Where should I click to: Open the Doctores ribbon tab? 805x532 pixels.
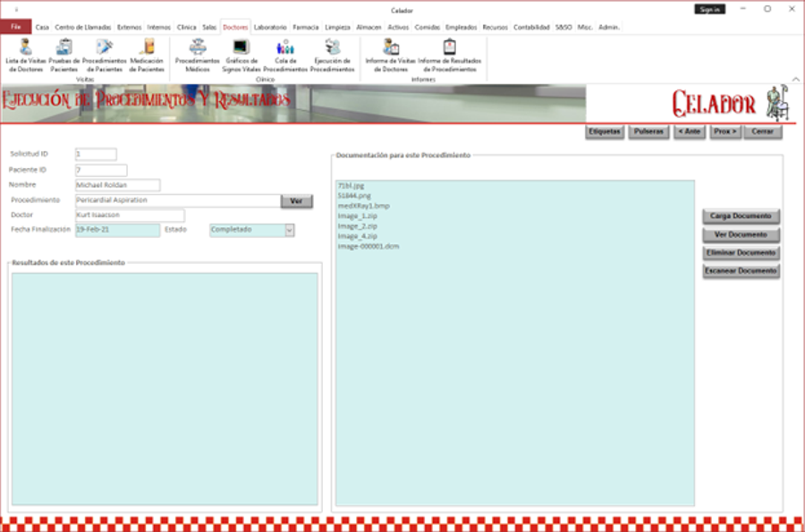click(235, 28)
